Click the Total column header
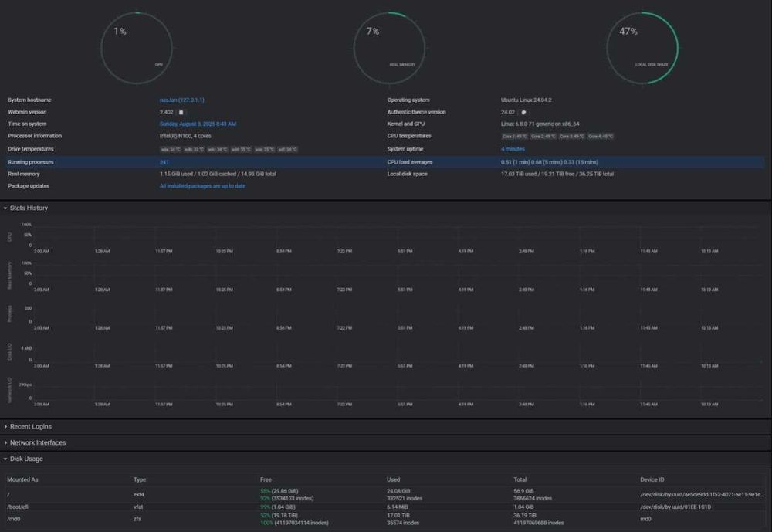 pyautogui.click(x=520, y=479)
